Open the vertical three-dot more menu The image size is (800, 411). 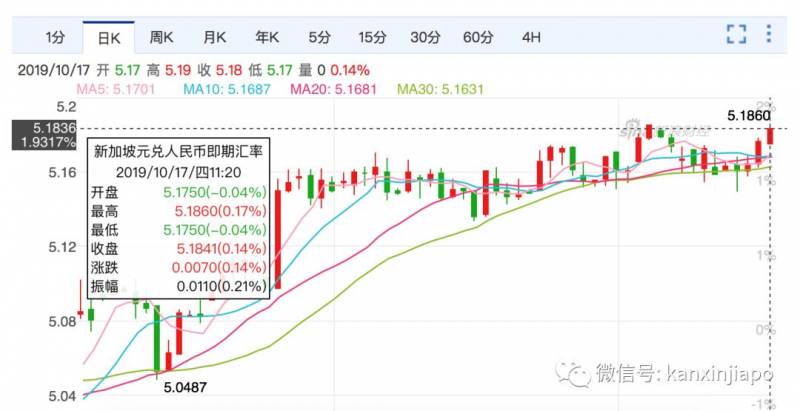(x=769, y=34)
